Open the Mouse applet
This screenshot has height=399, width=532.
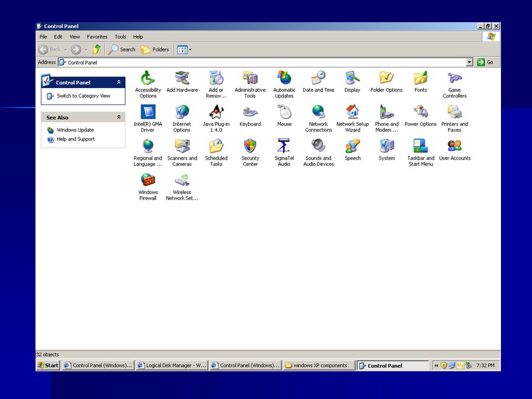(284, 116)
